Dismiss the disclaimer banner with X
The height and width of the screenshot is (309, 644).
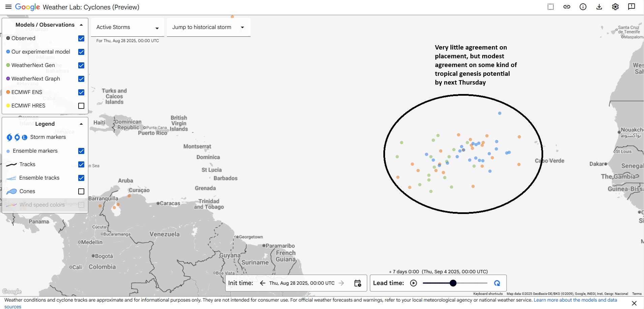pos(634,303)
